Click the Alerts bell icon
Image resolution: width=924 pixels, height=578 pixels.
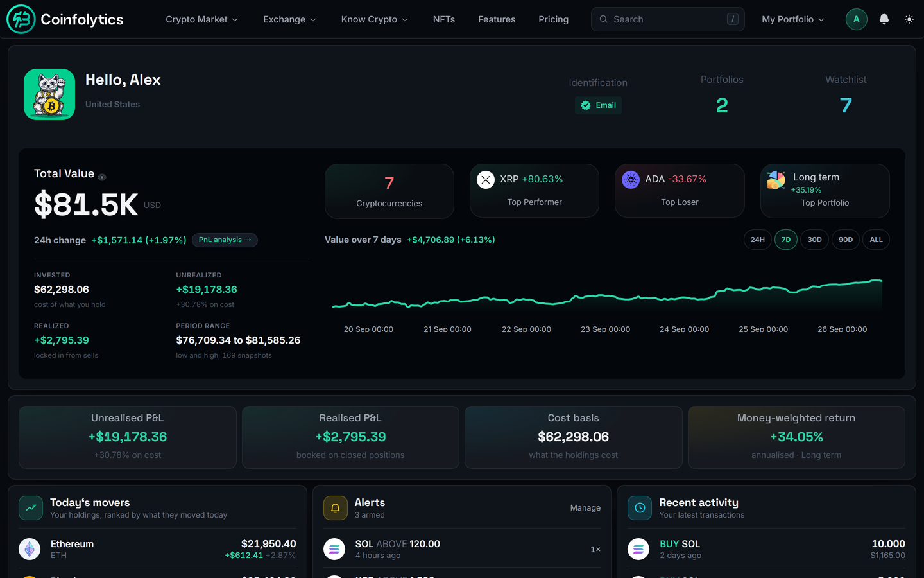(x=335, y=508)
